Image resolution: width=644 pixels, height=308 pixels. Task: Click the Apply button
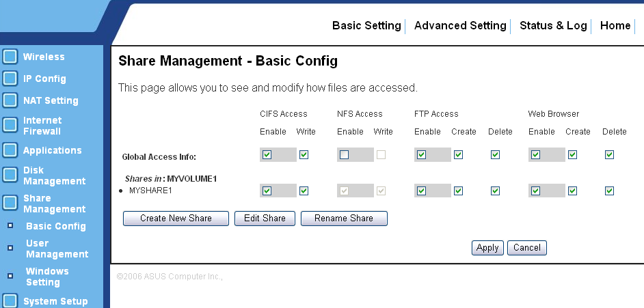pyautogui.click(x=487, y=248)
